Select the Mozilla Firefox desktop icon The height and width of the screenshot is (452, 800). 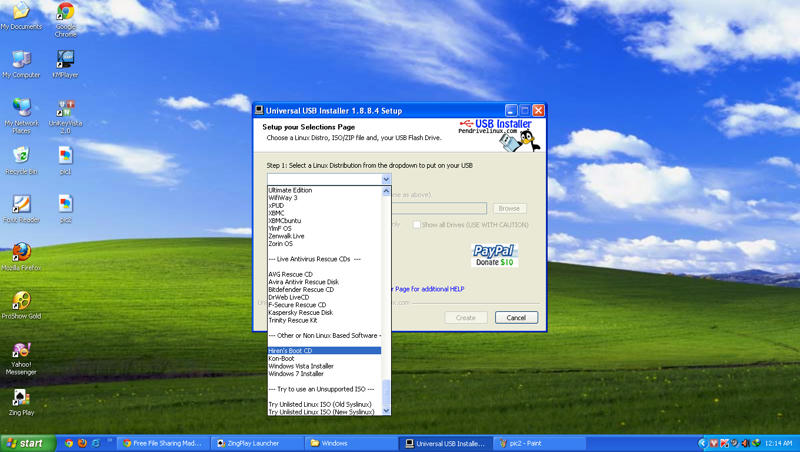coord(21,257)
